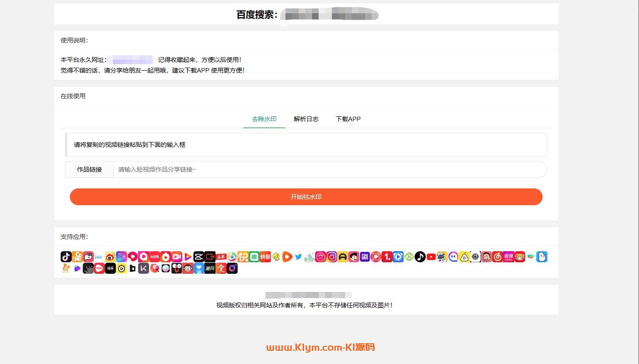The height and width of the screenshot is (364, 639).
Task: Select the red NetEase Cloud Music icon
Action: point(497,257)
